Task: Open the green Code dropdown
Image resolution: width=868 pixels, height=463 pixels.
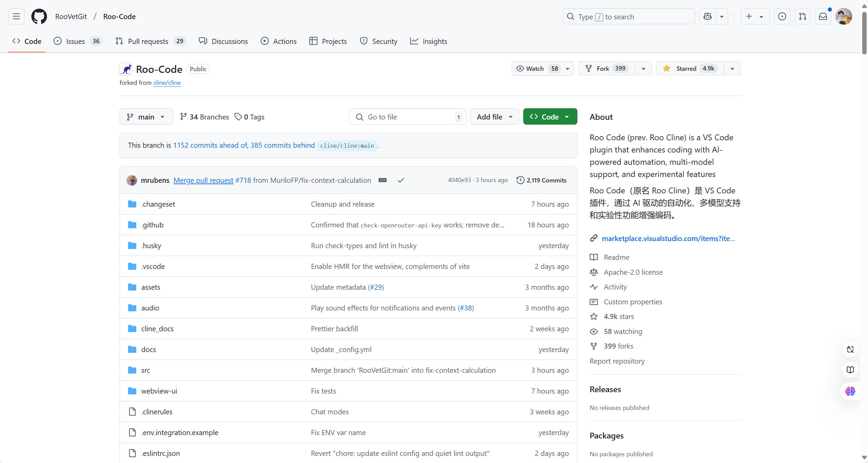Action: click(x=550, y=117)
